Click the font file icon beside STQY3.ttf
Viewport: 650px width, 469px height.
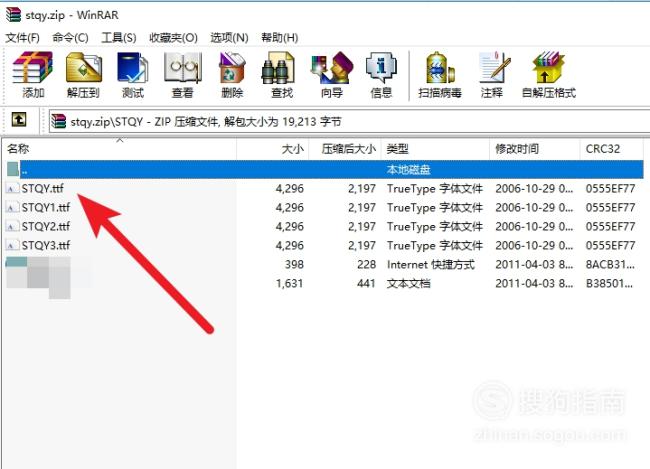coord(12,245)
